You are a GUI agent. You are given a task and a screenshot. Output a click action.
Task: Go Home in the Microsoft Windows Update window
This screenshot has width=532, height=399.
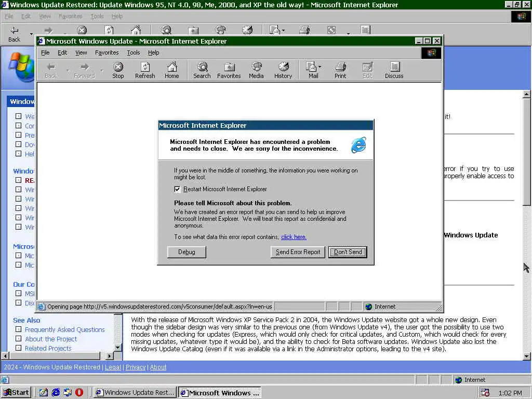[171, 71]
